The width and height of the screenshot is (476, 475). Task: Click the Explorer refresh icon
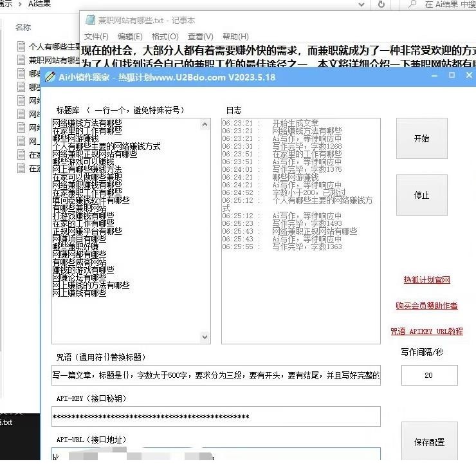click(x=381, y=5)
